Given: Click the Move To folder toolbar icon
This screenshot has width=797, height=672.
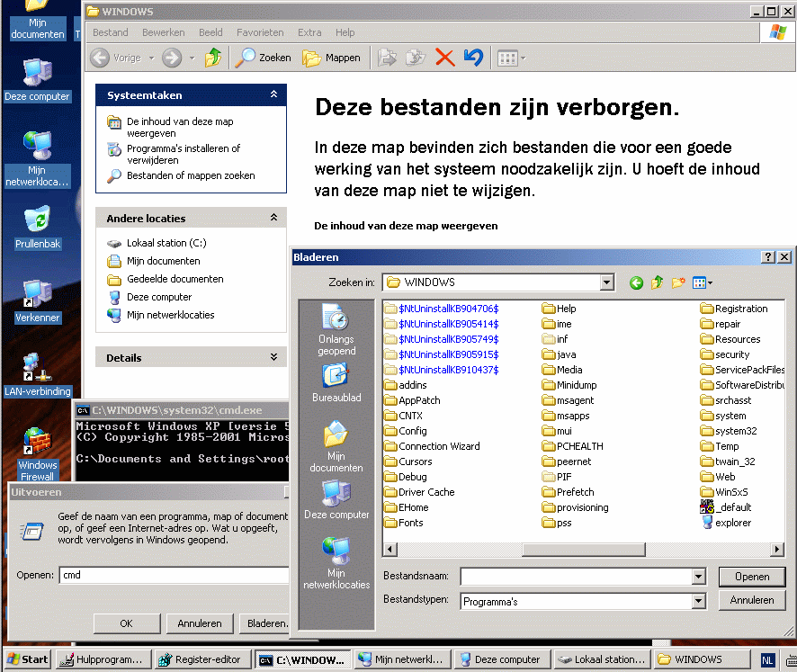Looking at the screenshot, I should (x=388, y=58).
